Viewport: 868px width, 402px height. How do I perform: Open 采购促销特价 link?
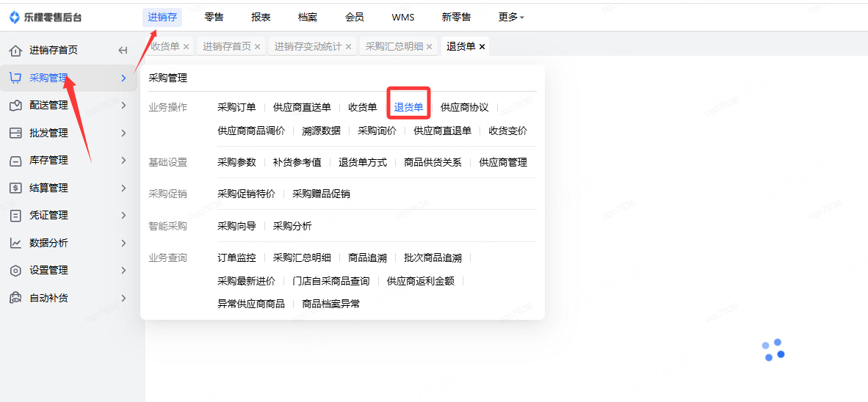(x=246, y=194)
